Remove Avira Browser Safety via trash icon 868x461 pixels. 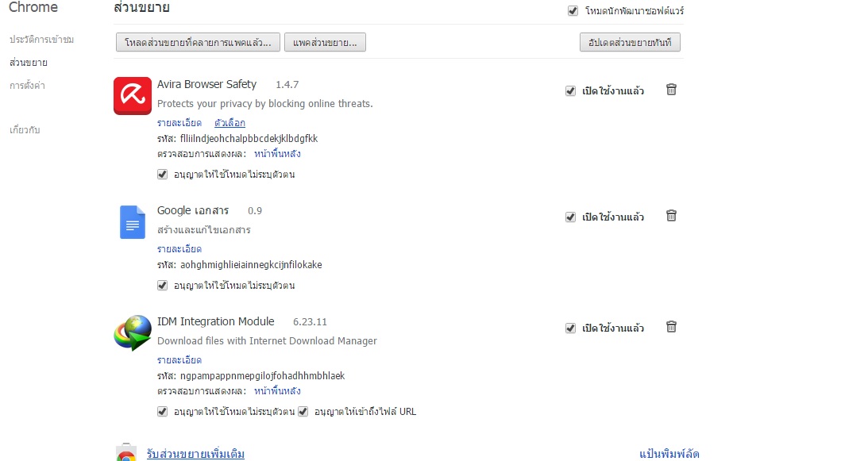pos(671,90)
